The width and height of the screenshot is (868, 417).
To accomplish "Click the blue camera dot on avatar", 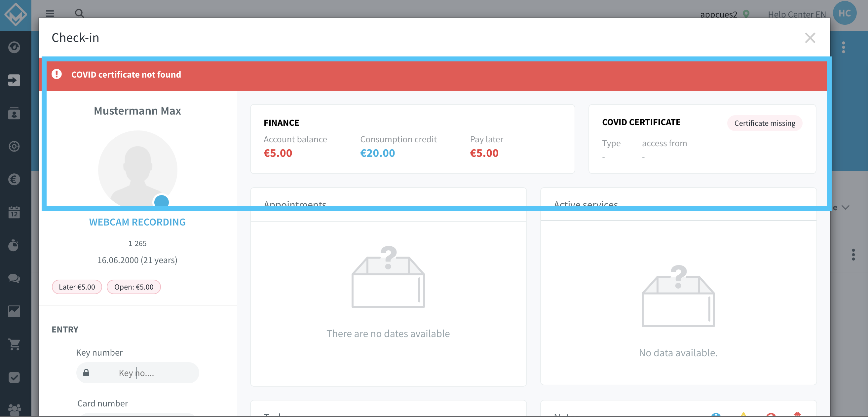I will click(x=161, y=201).
